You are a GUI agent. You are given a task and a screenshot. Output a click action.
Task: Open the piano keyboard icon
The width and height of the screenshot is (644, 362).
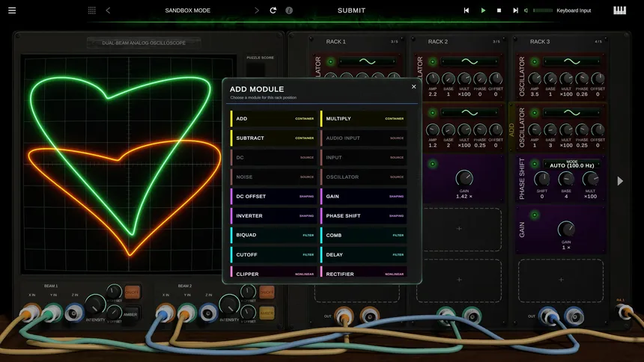[620, 10]
